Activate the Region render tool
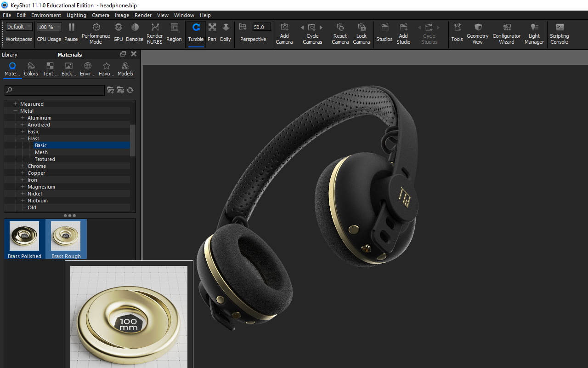This screenshot has width=588, height=368. pyautogui.click(x=174, y=33)
